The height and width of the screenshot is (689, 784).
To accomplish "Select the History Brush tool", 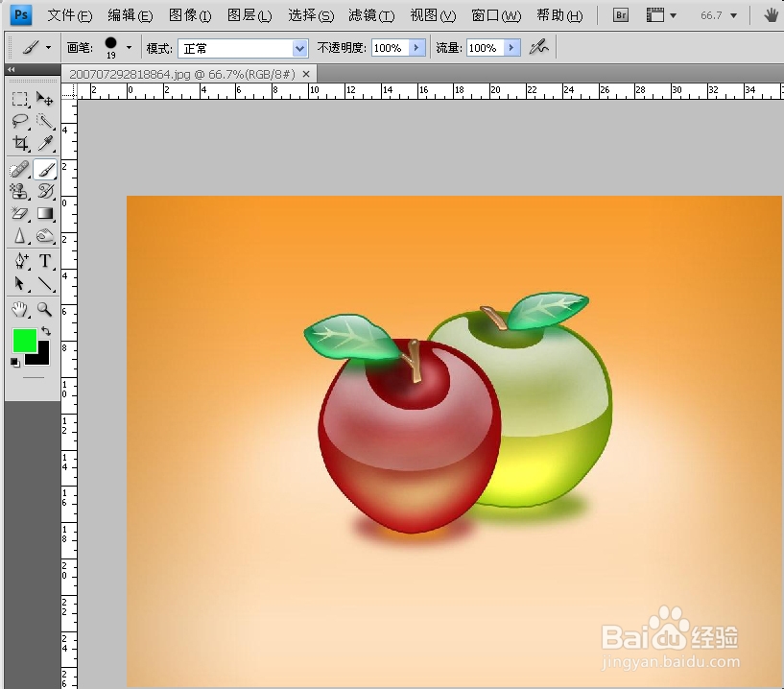I will point(45,192).
